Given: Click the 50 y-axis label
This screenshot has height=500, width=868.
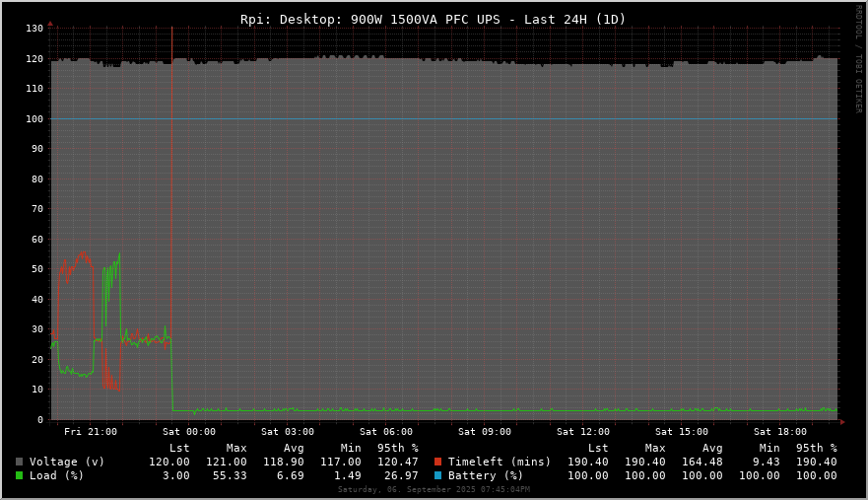Looking at the screenshot, I should pos(37,269).
